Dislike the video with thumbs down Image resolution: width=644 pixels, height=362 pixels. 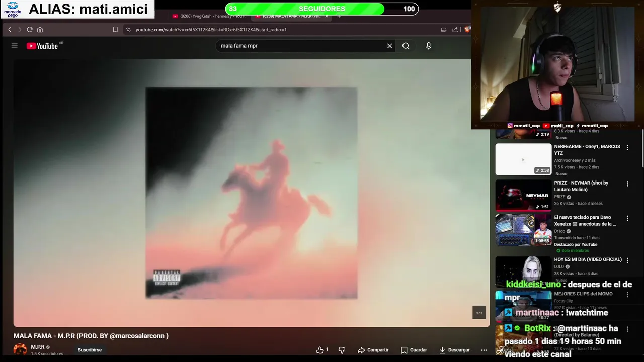[342, 350]
